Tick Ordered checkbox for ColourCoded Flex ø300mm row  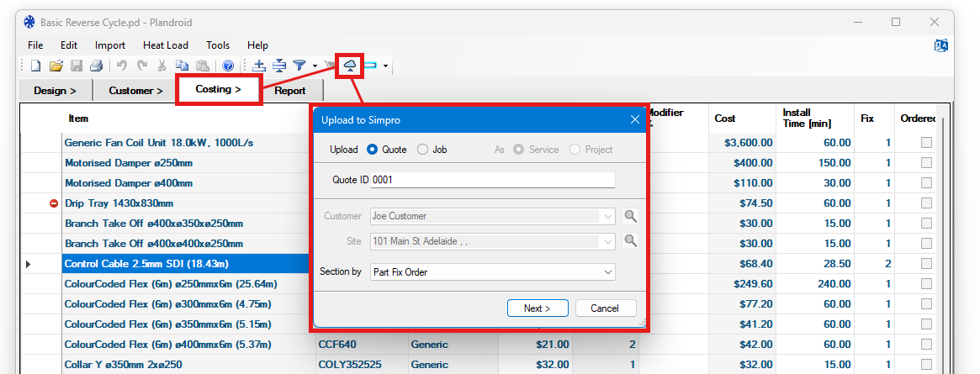(926, 304)
